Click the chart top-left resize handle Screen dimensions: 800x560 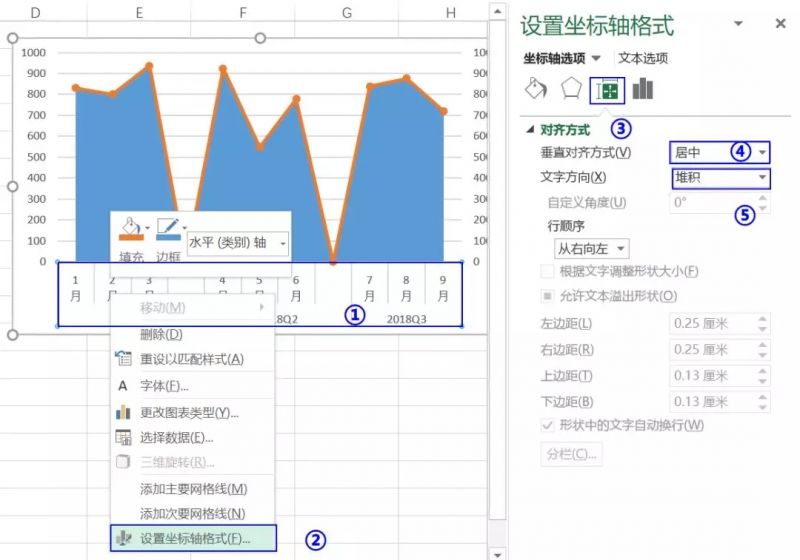[x=13, y=38]
